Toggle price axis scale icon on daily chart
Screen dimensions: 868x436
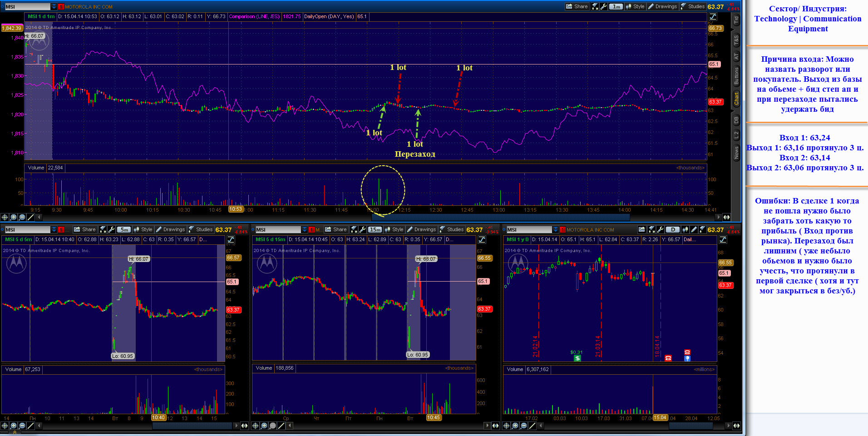click(x=723, y=239)
